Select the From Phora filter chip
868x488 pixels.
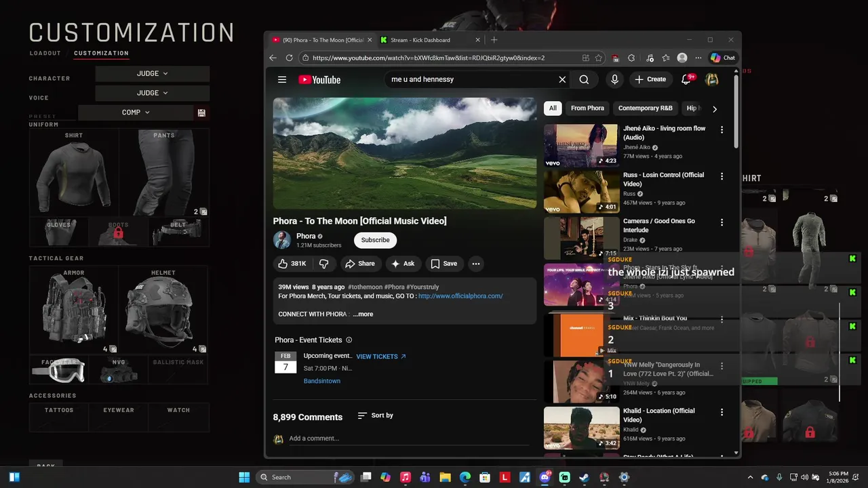coord(587,108)
